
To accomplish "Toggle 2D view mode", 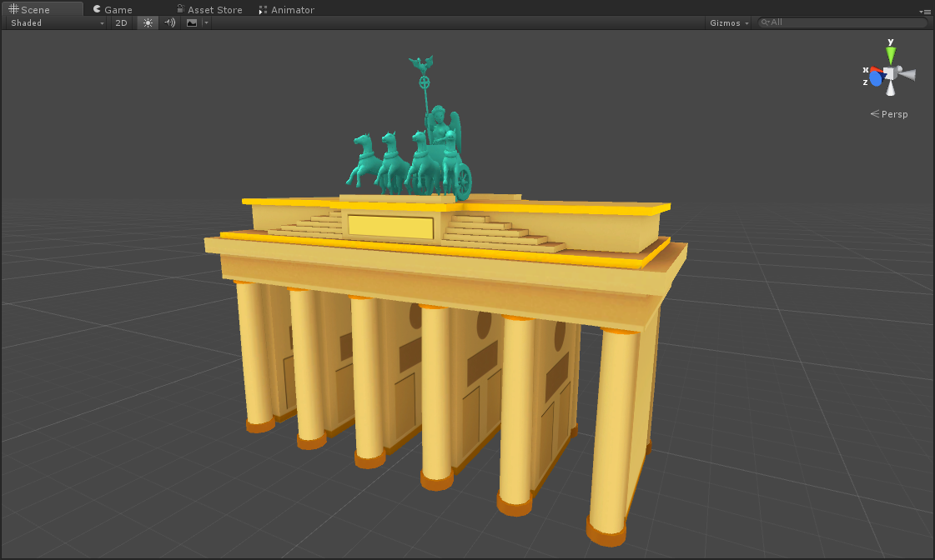I will coord(121,22).
